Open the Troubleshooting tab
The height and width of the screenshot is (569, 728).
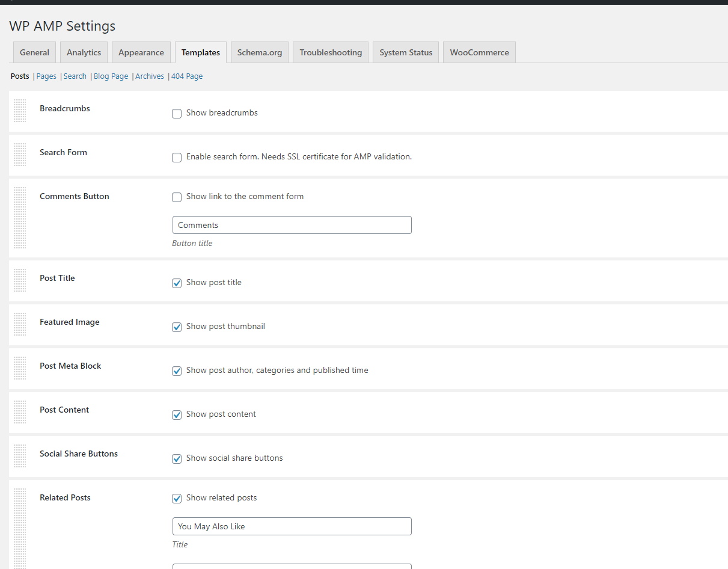331,52
